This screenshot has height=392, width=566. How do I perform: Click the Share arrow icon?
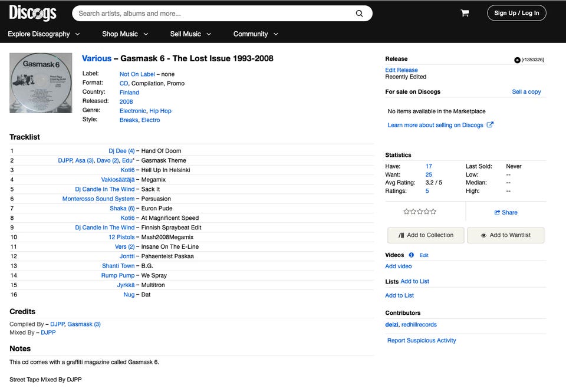point(498,213)
